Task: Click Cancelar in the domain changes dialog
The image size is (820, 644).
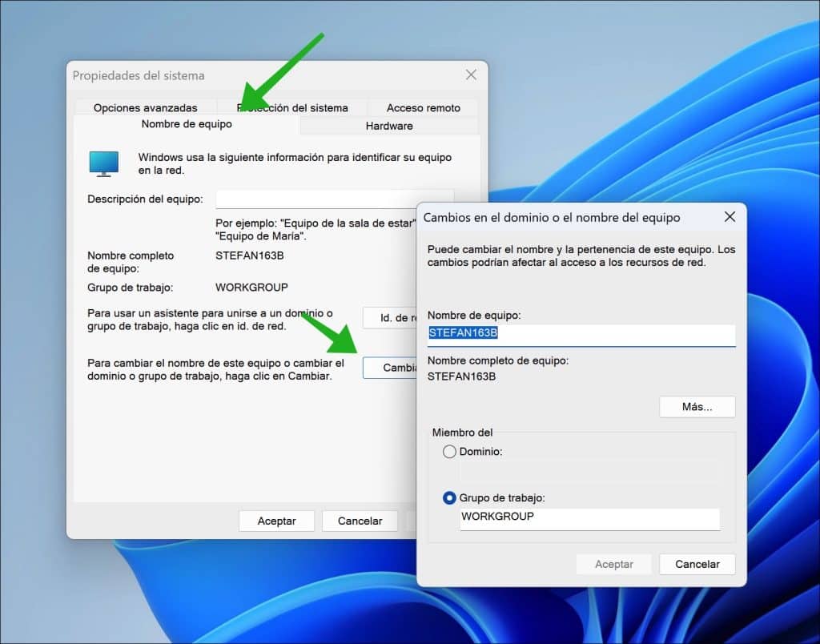Action: coord(697,565)
